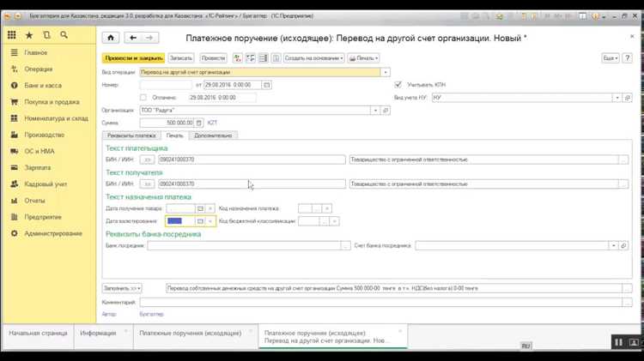The image size is (644, 361).
Task: Click the help question mark button
Action: click(x=629, y=58)
